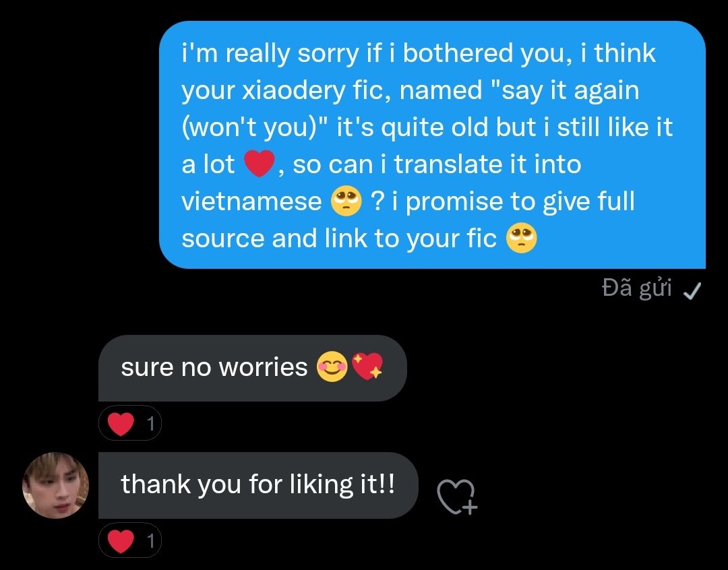The width and height of the screenshot is (728, 570).
Task: Select the "thank you for liking it!!" bubble
Action: pos(258,485)
